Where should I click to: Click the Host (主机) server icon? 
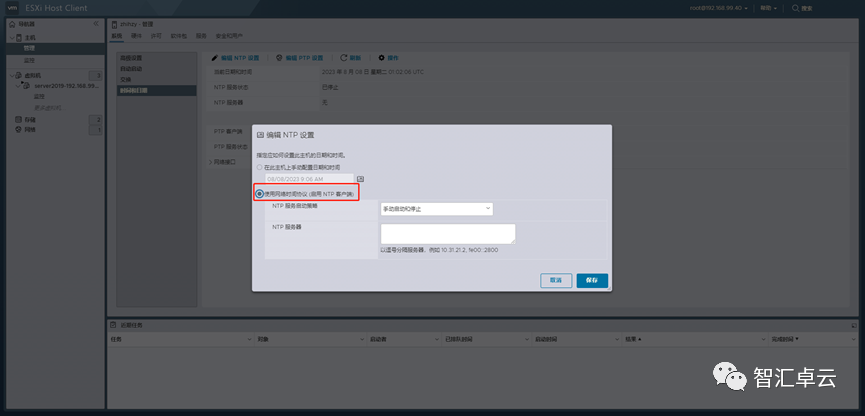(x=19, y=38)
